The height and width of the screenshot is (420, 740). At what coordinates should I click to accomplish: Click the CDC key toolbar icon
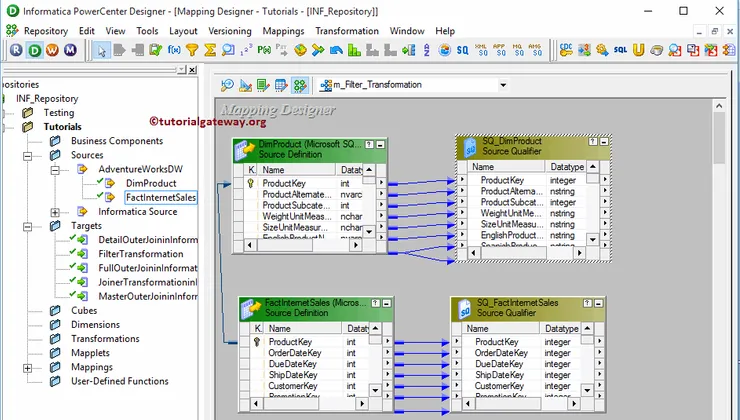tap(566, 50)
